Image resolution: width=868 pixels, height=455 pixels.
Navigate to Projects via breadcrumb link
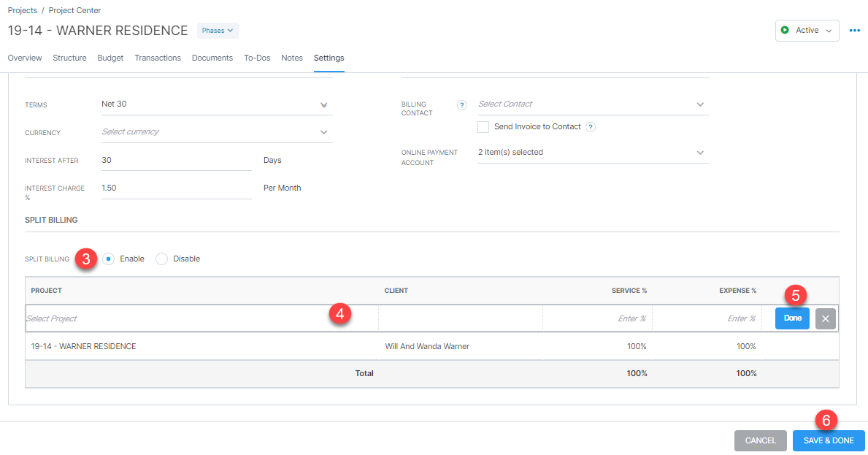pos(22,10)
